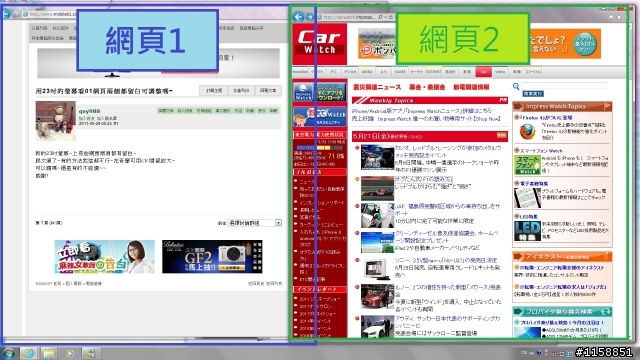Click the magnifier icon beside Car Watch search
This screenshot has width=640, height=360.
click(516, 86)
